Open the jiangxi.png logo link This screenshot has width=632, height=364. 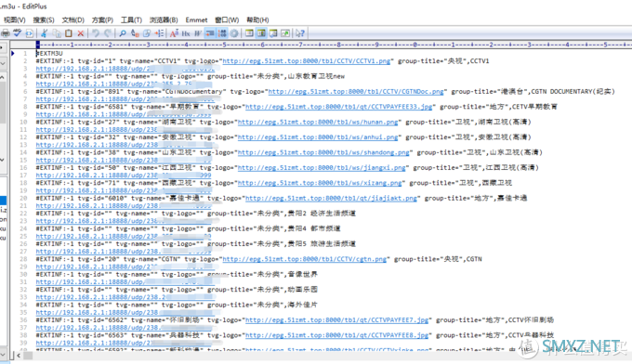tap(322, 168)
